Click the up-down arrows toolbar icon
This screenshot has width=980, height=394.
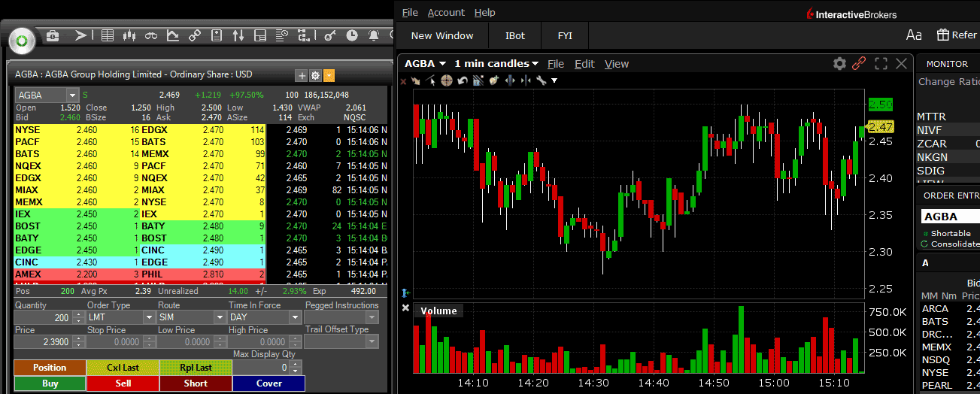(x=238, y=35)
